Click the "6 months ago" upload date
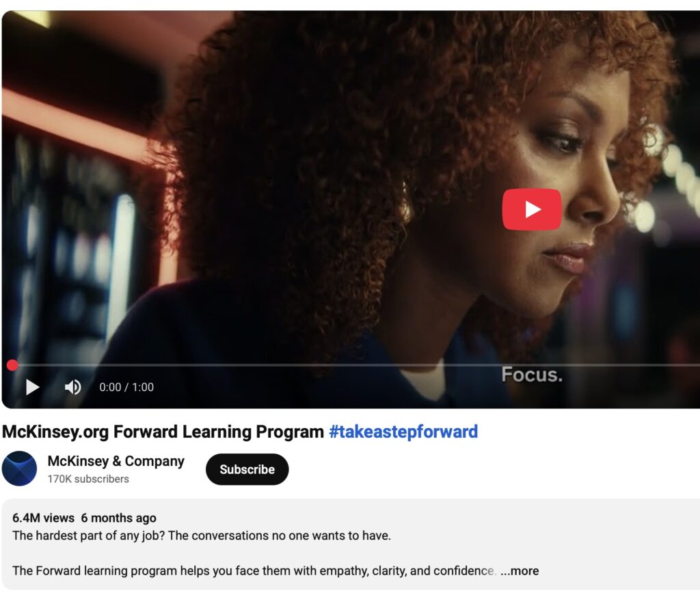 (x=119, y=518)
